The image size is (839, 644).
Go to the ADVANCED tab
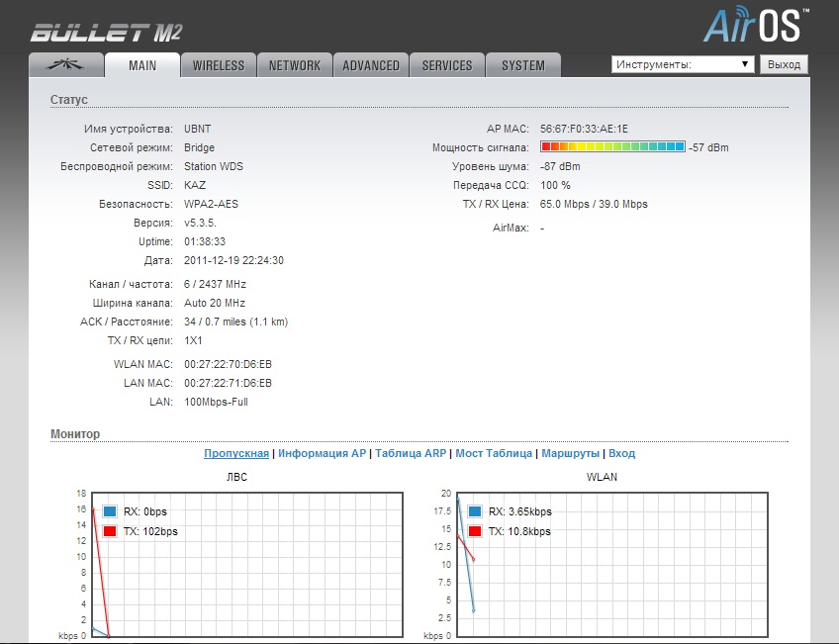(x=371, y=65)
